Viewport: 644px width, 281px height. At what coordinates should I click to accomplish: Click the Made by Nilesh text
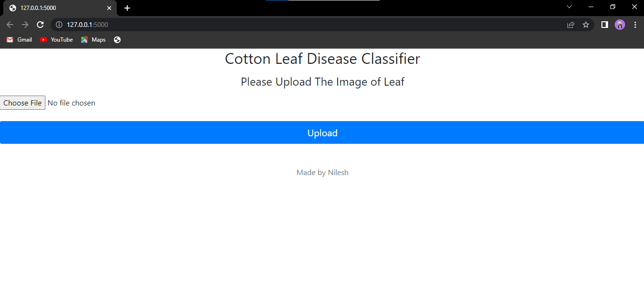[x=322, y=172]
